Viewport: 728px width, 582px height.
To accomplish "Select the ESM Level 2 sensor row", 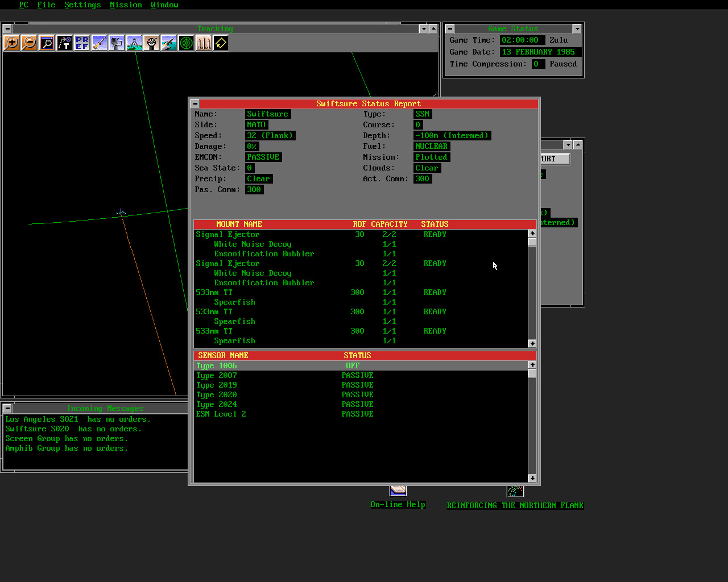I will point(221,414).
